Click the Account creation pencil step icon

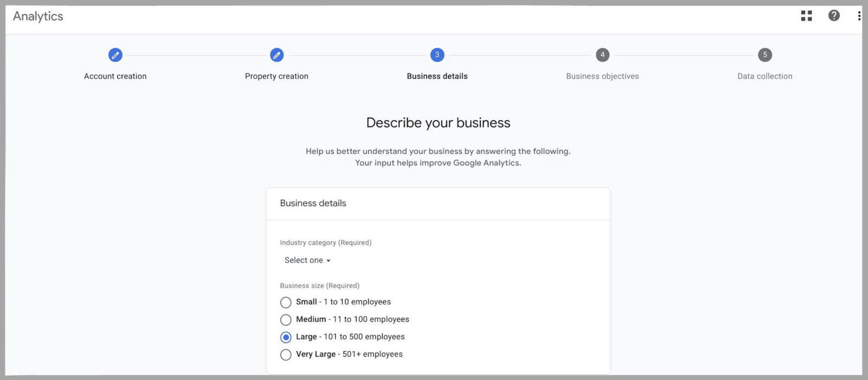point(115,55)
